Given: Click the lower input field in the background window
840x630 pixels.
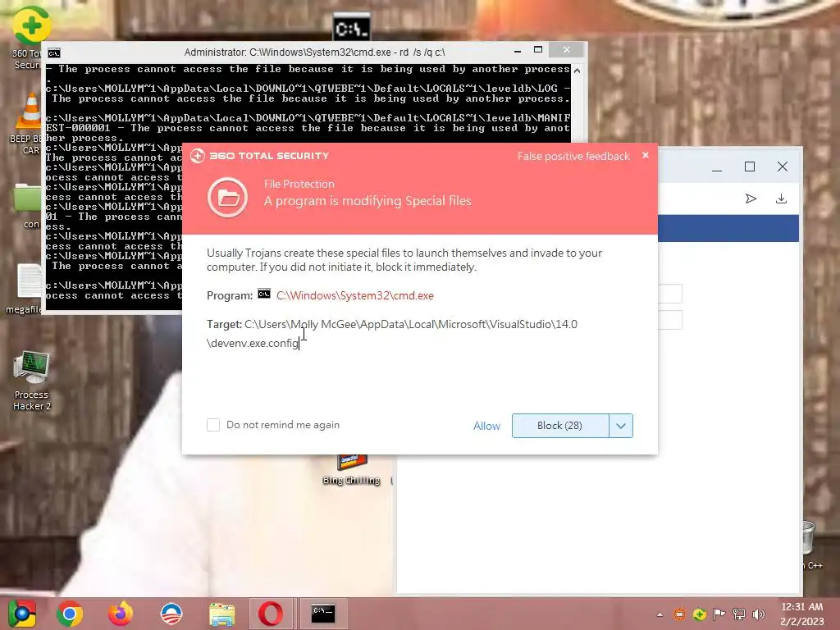Looking at the screenshot, I should click(x=669, y=320).
